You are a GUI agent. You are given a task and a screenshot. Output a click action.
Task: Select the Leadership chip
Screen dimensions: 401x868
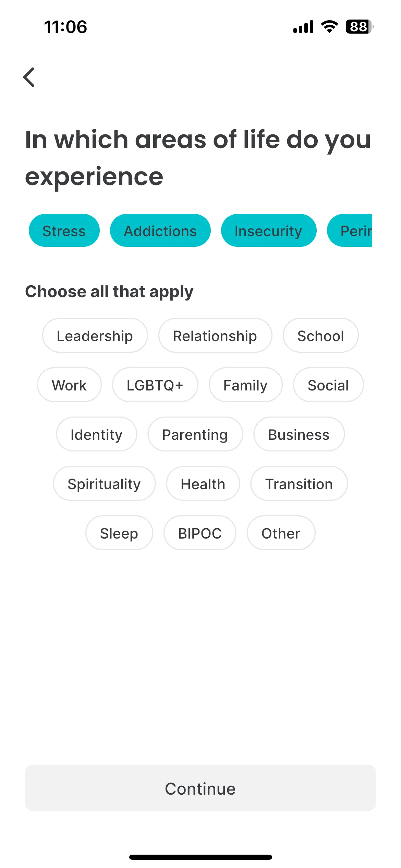[95, 336]
